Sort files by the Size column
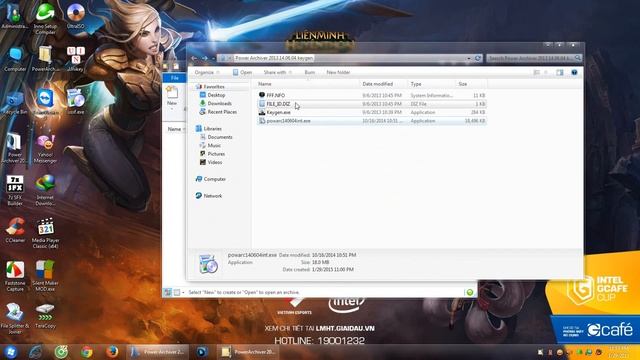The image size is (640, 360). pyautogui.click(x=471, y=84)
